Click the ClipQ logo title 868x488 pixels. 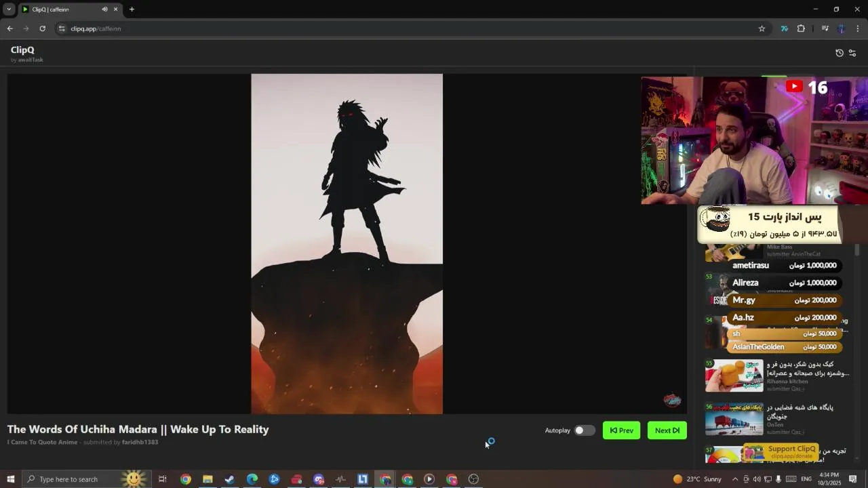coord(22,49)
